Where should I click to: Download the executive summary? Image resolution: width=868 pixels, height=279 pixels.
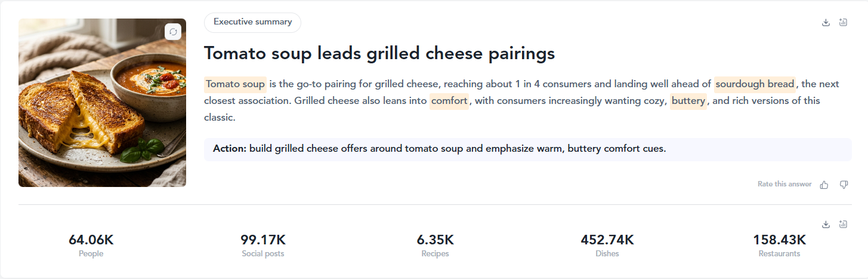pyautogui.click(x=826, y=23)
